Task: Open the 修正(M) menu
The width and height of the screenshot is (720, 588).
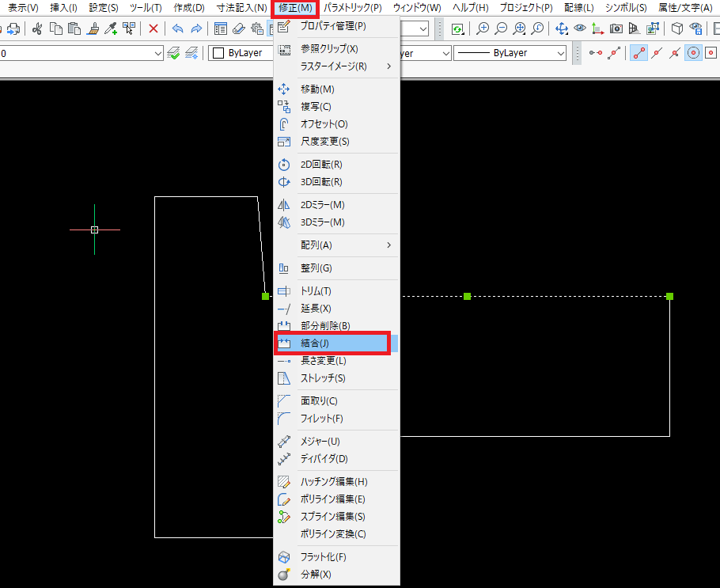Action: tap(295, 8)
